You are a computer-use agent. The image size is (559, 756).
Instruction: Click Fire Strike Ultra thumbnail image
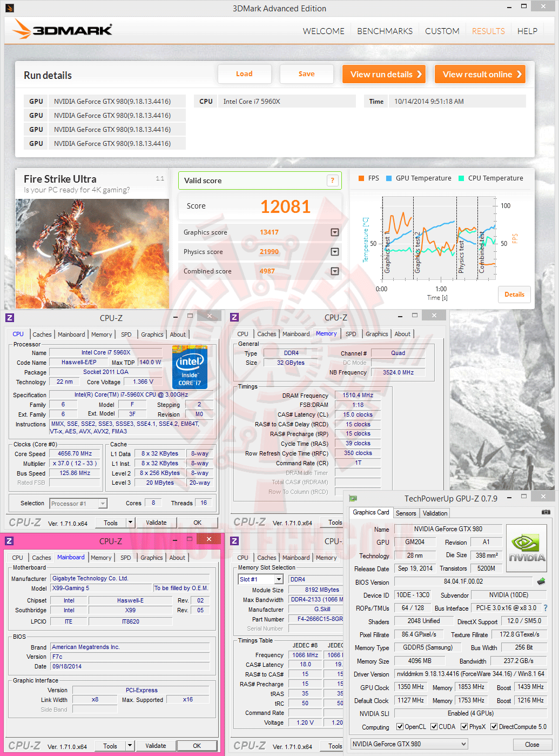tap(92, 253)
